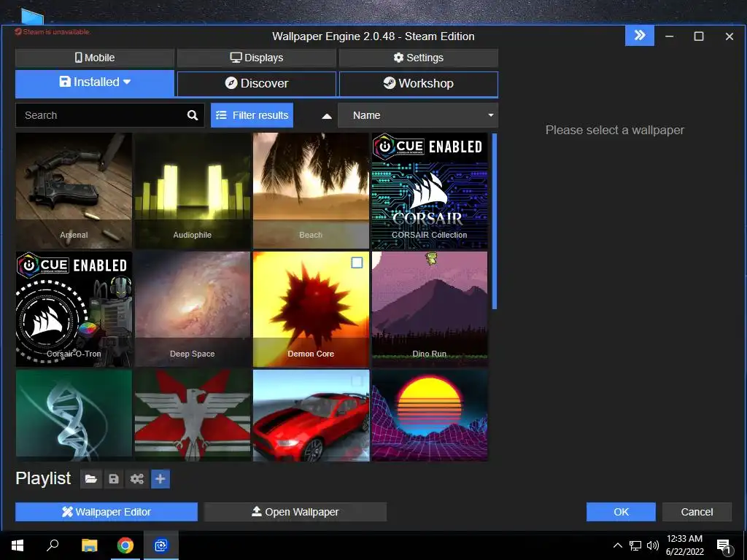Go to the Discover tab
747x560 pixels.
tap(257, 83)
